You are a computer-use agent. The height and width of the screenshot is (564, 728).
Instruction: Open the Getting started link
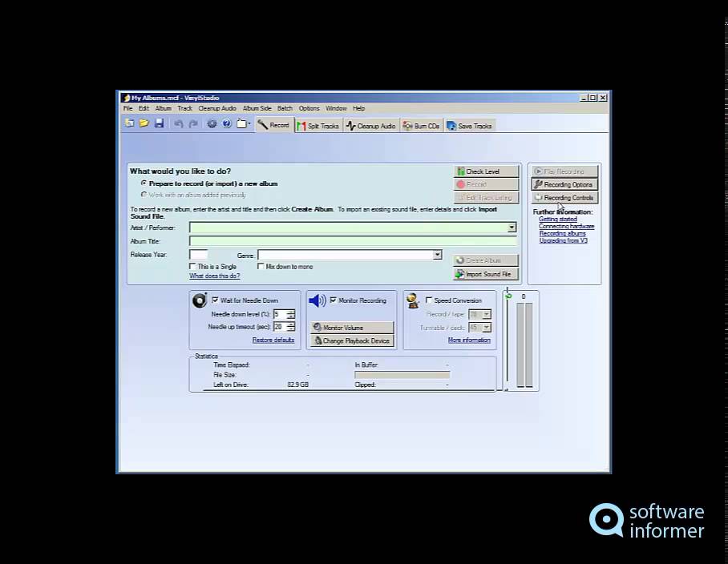click(557, 219)
